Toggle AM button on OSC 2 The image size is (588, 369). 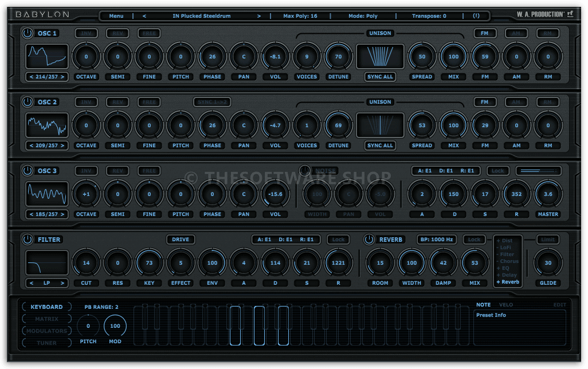pyautogui.click(x=516, y=101)
